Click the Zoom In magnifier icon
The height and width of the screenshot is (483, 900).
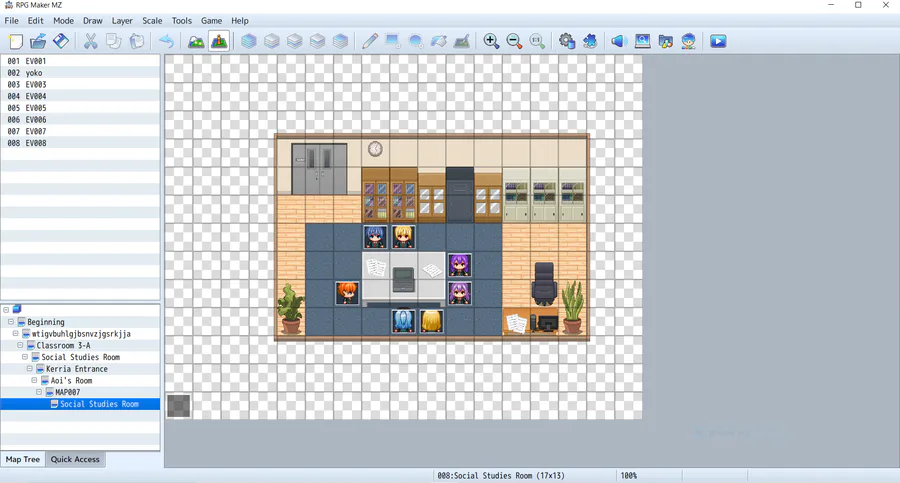click(x=491, y=41)
